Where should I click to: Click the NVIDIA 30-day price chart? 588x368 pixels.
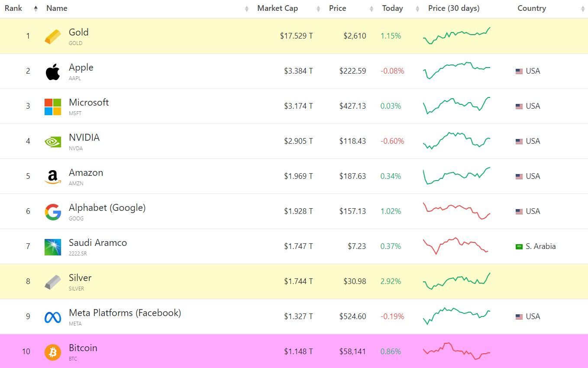pyautogui.click(x=456, y=141)
